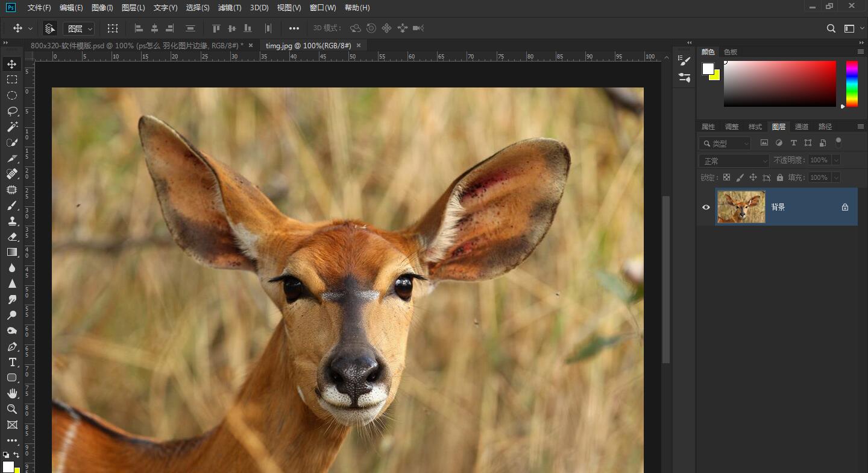Select the Horizontal Type tool
The image size is (868, 473).
12,362
